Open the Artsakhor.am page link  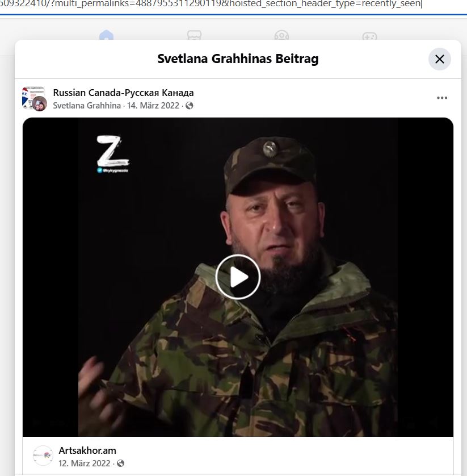pos(87,450)
